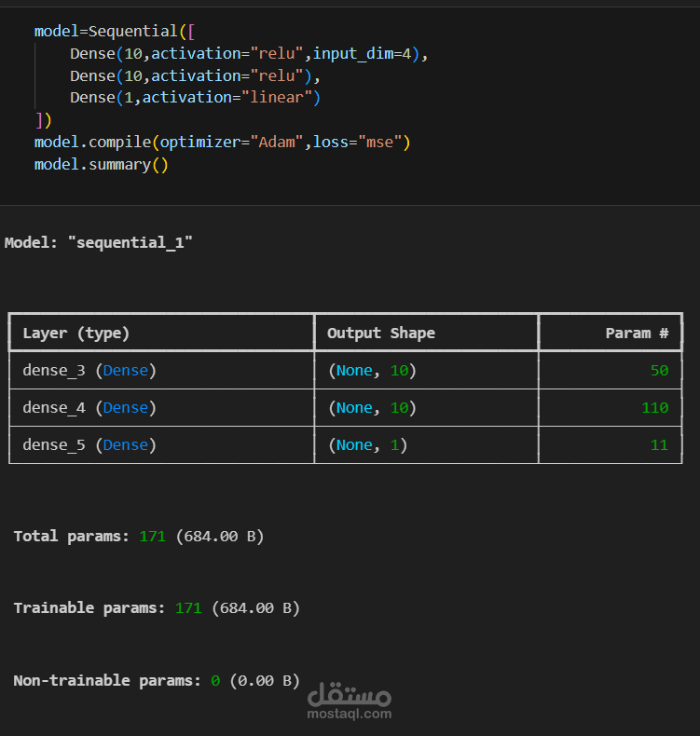The width and height of the screenshot is (700, 736).
Task: Click the mostaql.com watermark text
Action: (350, 715)
